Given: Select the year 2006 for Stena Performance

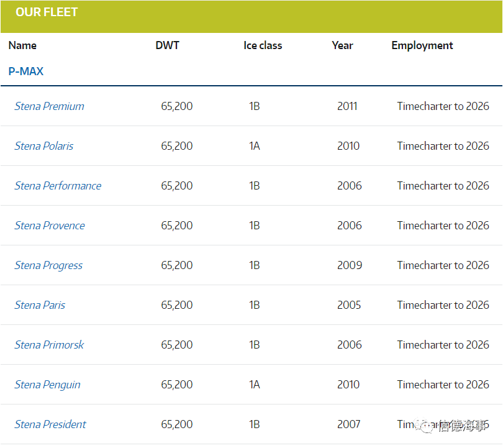Looking at the screenshot, I should (x=350, y=186).
